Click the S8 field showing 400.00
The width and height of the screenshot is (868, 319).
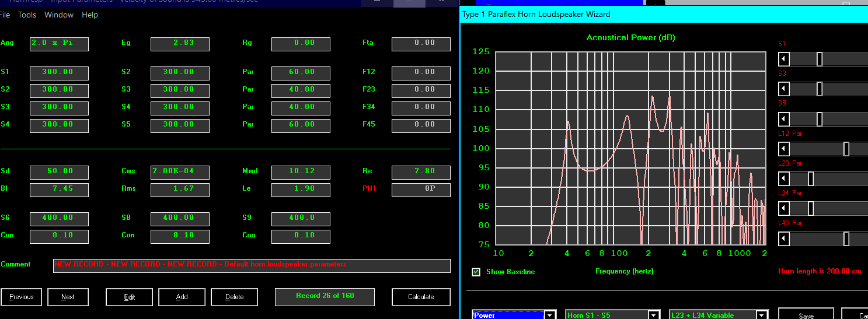point(180,219)
